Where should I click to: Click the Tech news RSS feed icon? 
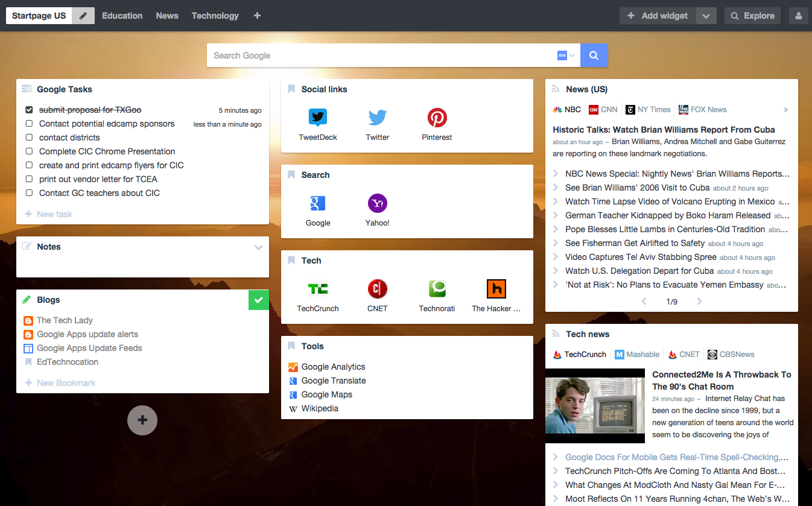pyautogui.click(x=556, y=334)
